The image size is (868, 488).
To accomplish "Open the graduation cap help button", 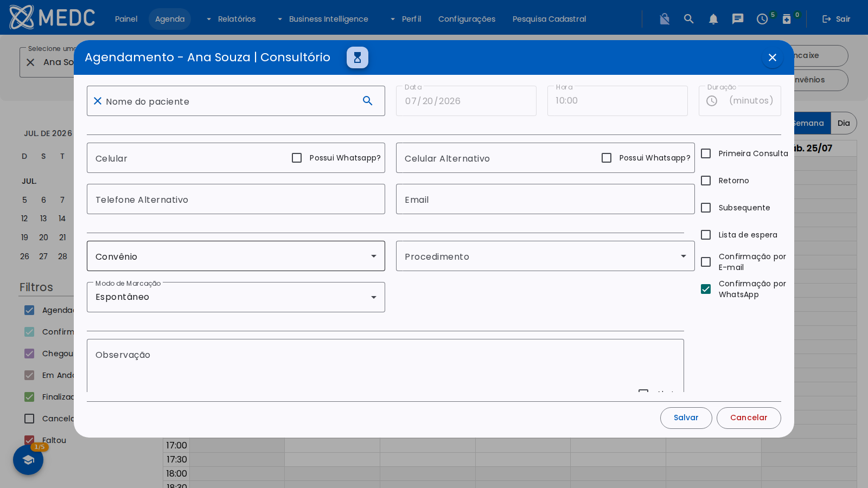I will [x=28, y=460].
